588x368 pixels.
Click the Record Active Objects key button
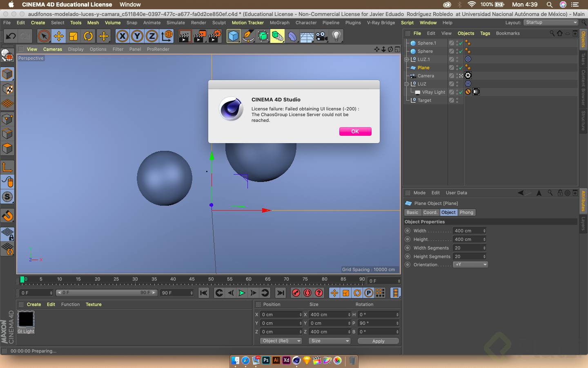click(296, 293)
